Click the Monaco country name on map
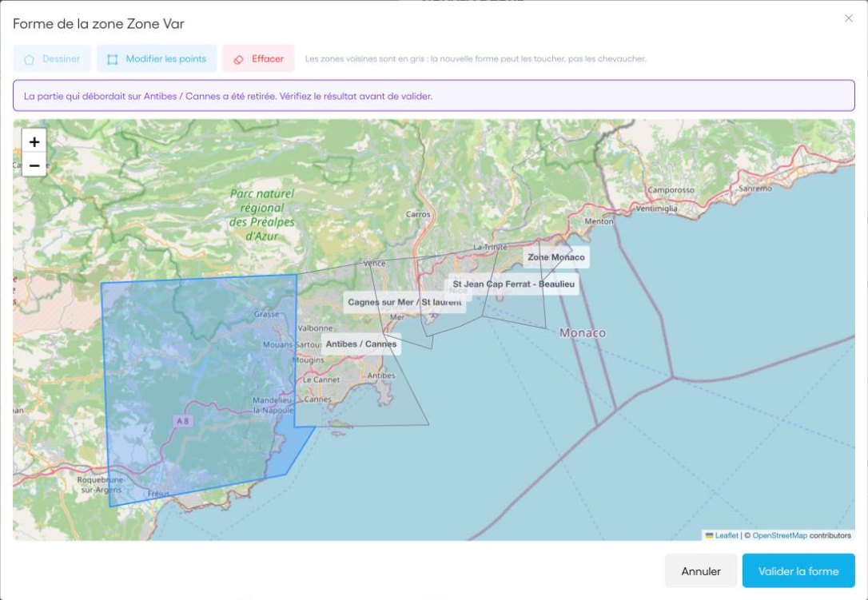 (x=583, y=332)
